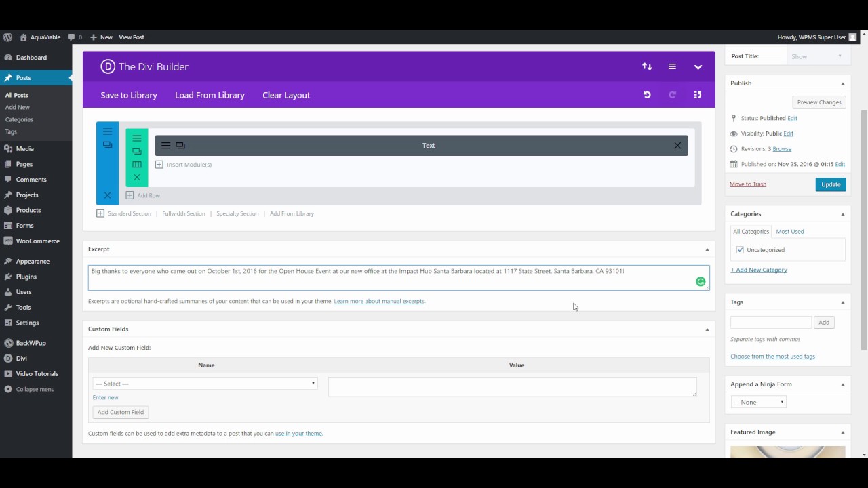868x488 pixels.
Task: Click Preview Changes button
Action: [x=819, y=102]
